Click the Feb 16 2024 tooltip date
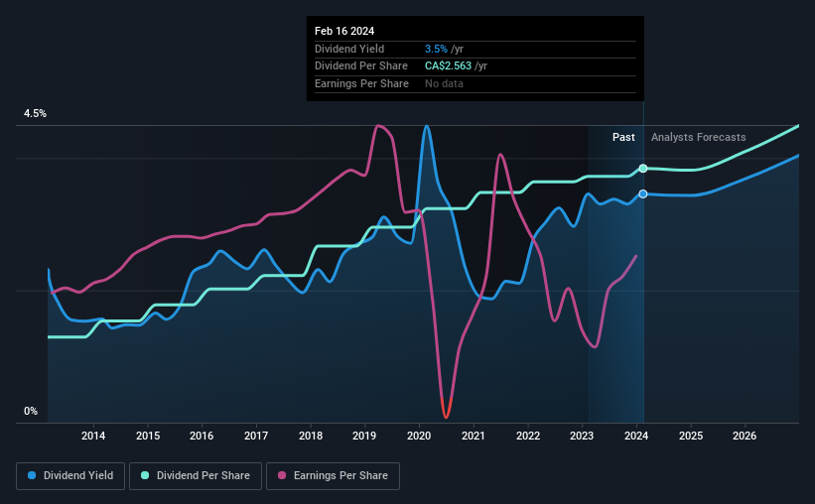This screenshot has height=504, width=815. (x=344, y=31)
